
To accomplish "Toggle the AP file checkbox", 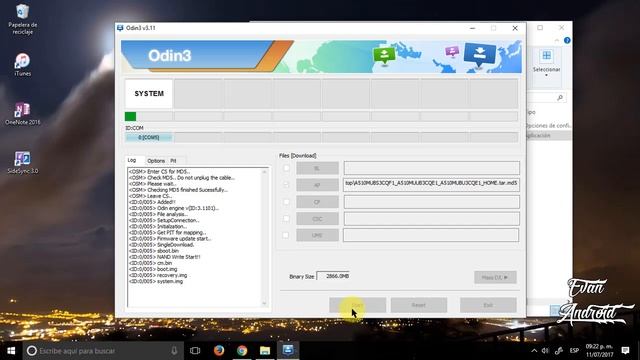I will point(287,185).
